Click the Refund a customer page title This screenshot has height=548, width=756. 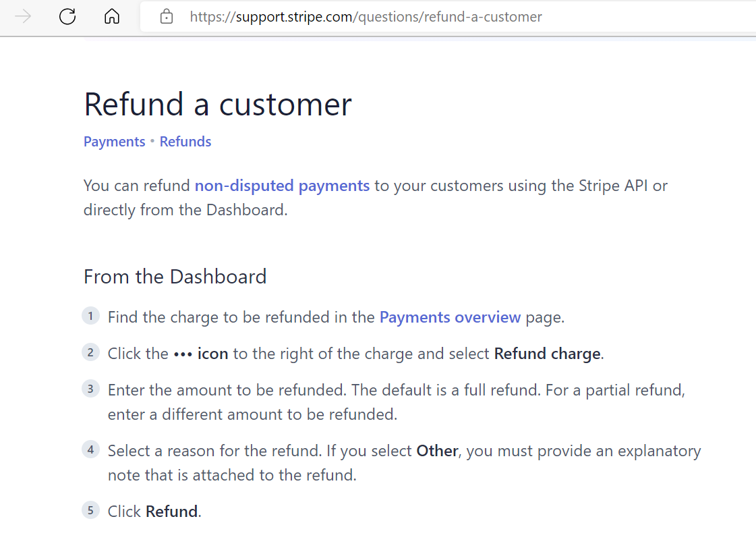tap(217, 104)
